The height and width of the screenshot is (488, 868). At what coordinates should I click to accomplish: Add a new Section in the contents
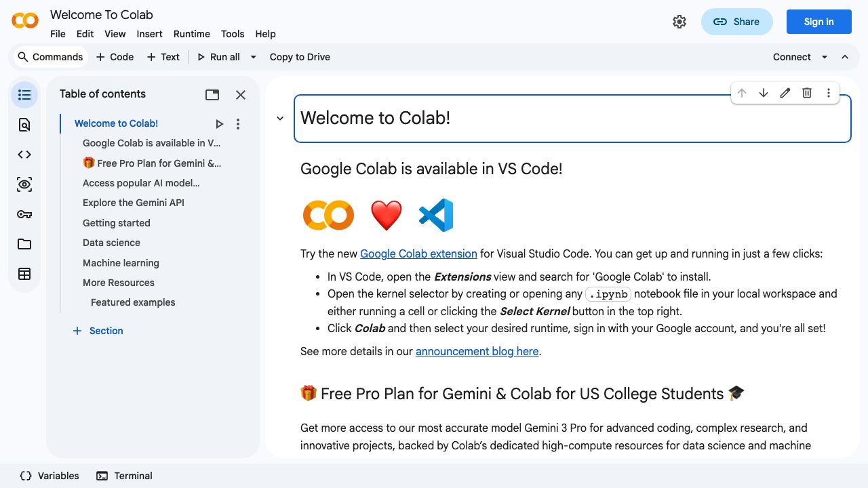click(x=98, y=331)
